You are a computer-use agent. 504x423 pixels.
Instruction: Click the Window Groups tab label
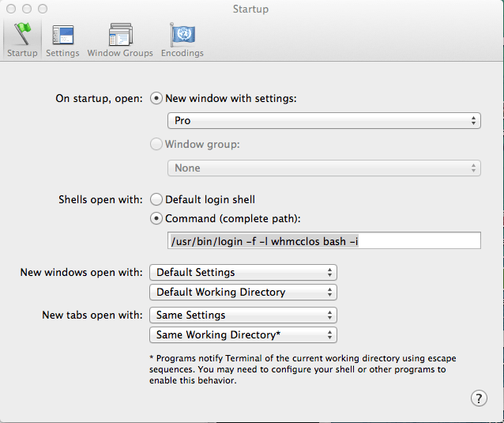point(121,54)
